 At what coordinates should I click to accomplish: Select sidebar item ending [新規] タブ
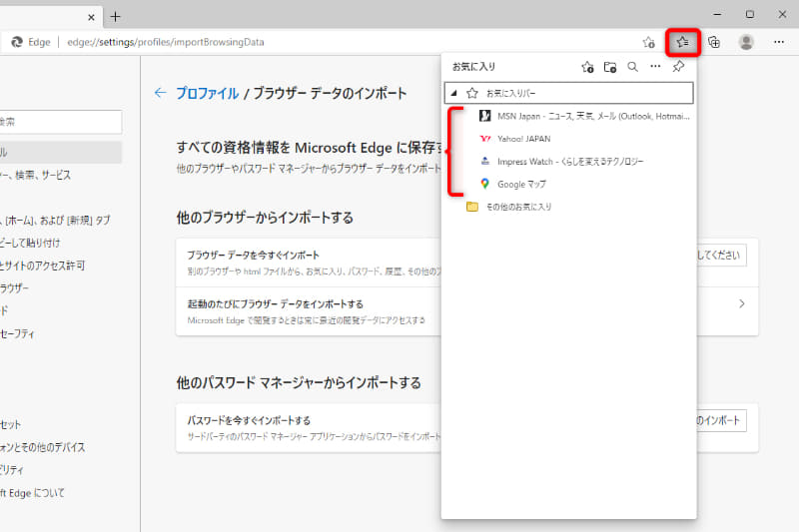(55, 221)
